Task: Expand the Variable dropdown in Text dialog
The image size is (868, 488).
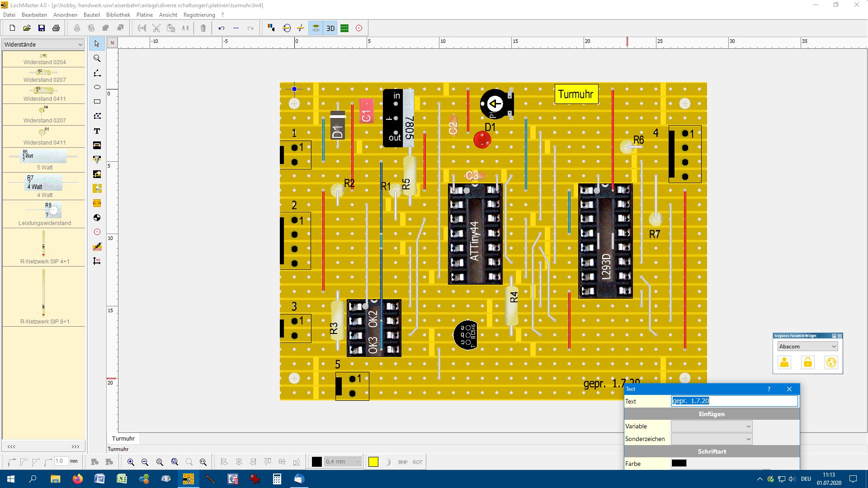Action: pyautogui.click(x=712, y=426)
